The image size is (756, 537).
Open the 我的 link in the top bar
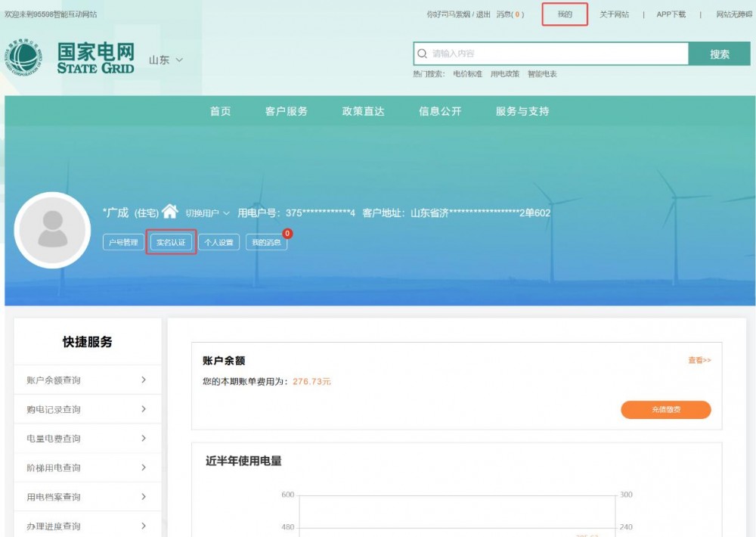tap(565, 14)
